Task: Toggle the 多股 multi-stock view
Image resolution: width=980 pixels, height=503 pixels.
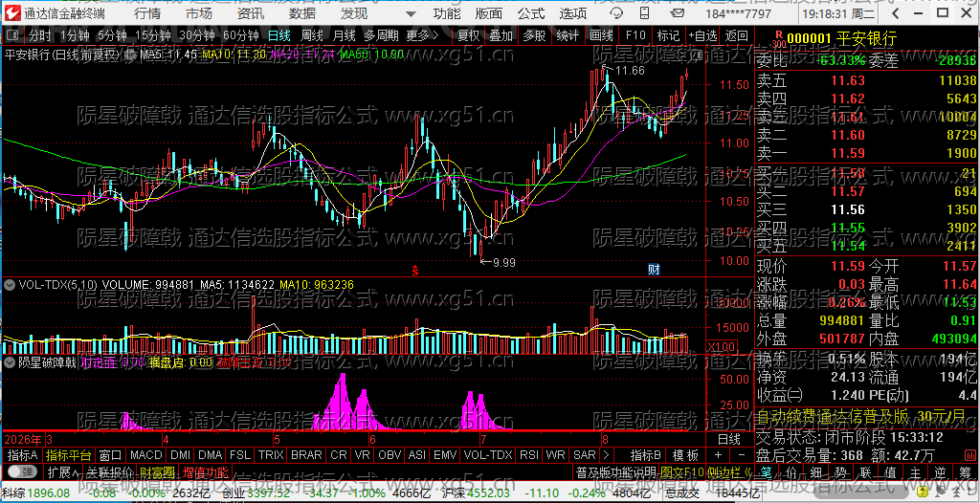Action: 534,36
